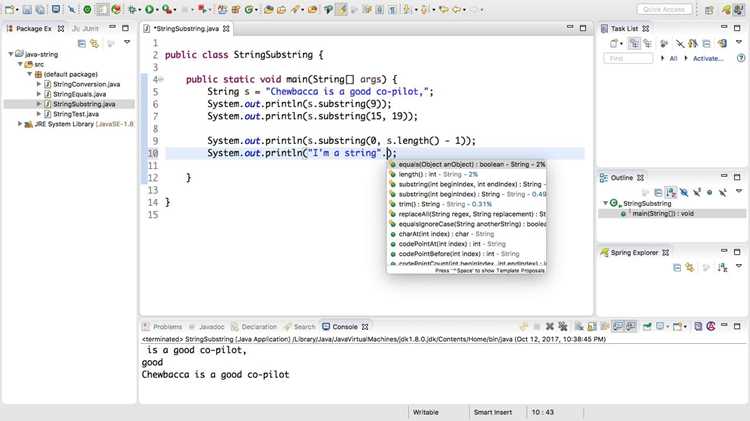Toggle Pin Console green pin button
The height and width of the screenshot is (421, 750).
click(647, 326)
